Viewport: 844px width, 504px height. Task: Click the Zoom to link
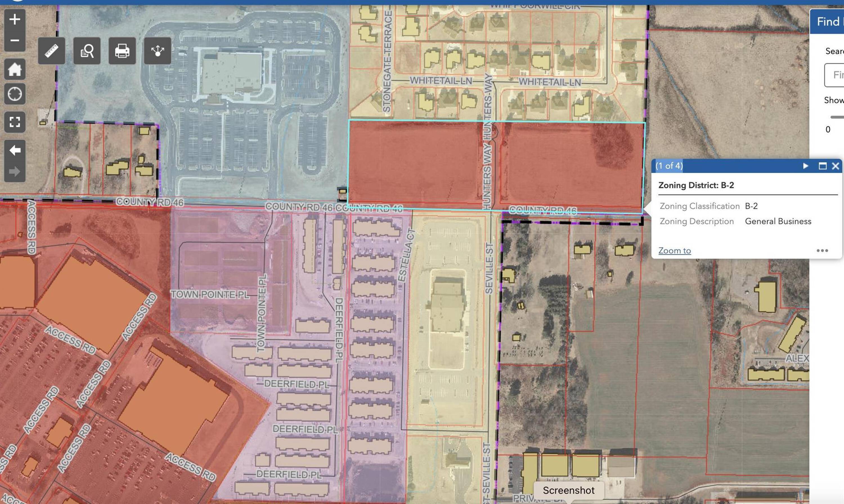pyautogui.click(x=674, y=251)
